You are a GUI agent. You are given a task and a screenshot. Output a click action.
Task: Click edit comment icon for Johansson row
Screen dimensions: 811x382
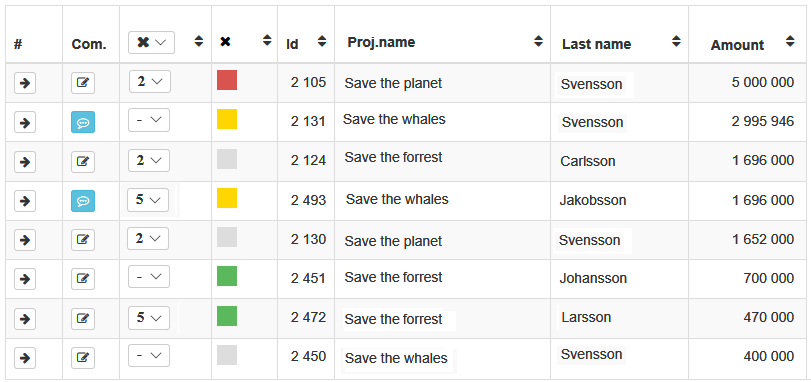[83, 279]
